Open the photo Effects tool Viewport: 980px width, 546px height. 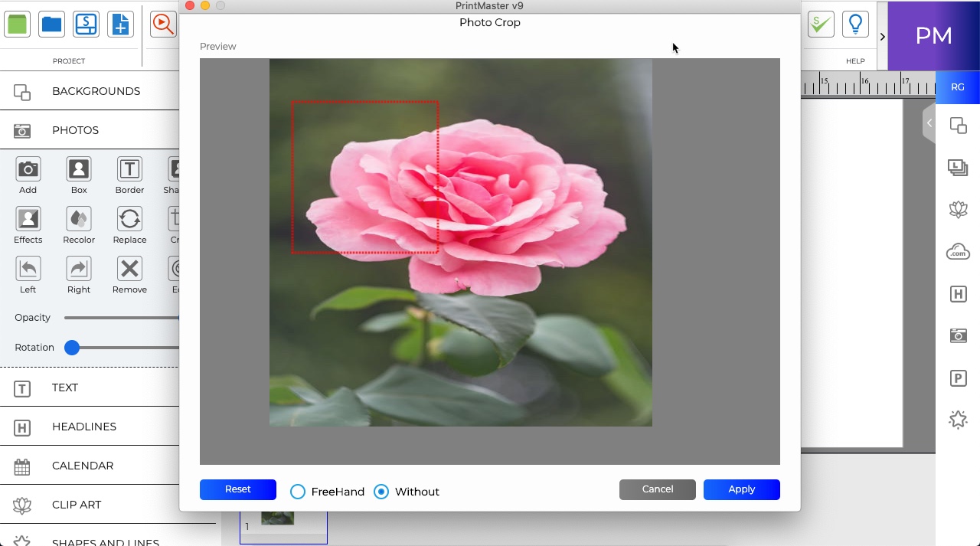coord(28,224)
